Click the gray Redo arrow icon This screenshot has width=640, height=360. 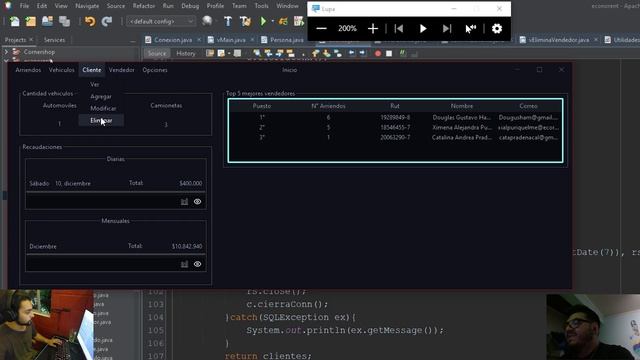107,21
